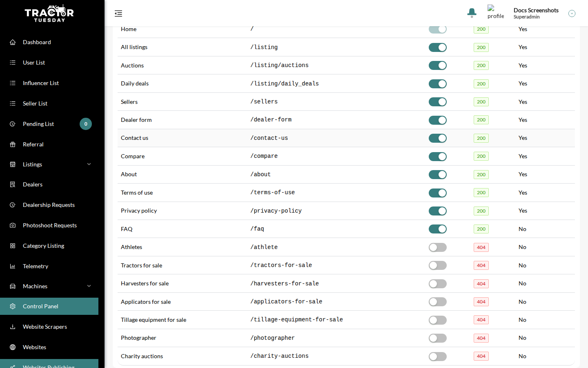Image resolution: width=588 pixels, height=368 pixels.
Task: Switch off the Contact us toggle
Action: pos(438,138)
